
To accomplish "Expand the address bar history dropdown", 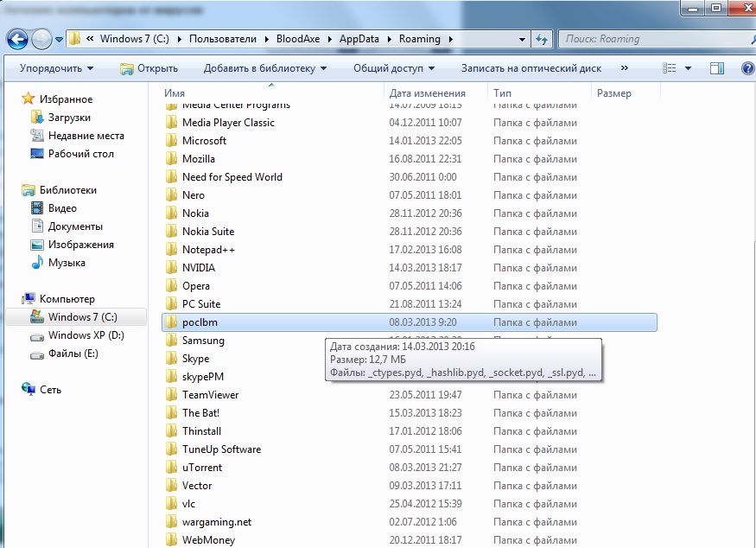I will point(522,39).
